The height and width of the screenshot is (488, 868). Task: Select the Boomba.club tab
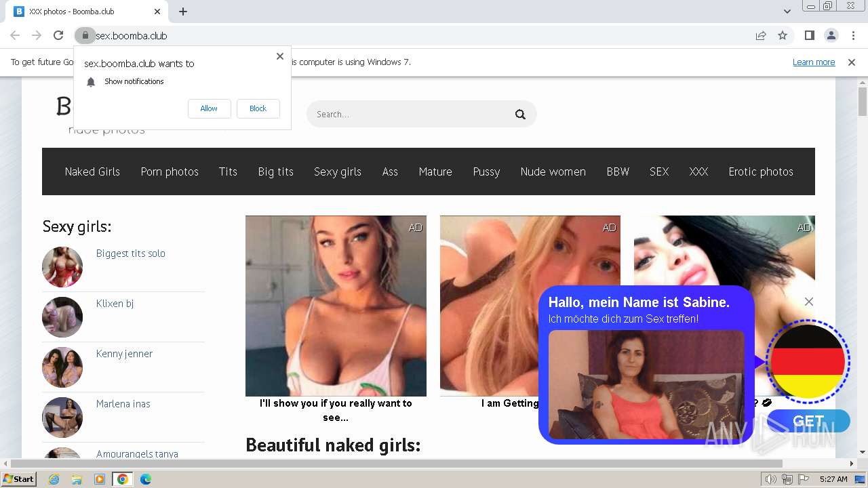(87, 12)
